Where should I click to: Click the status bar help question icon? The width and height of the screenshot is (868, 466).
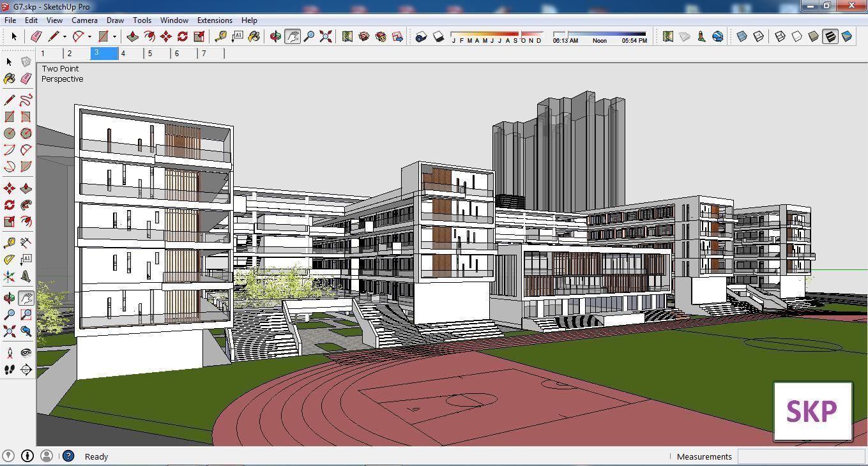[x=68, y=456]
